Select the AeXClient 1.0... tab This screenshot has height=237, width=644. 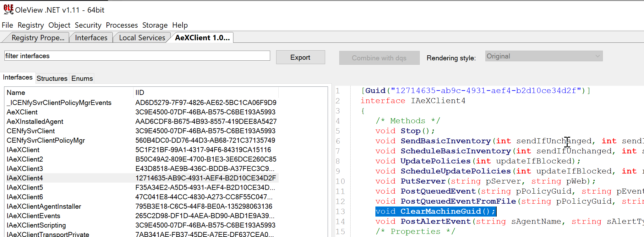(202, 38)
